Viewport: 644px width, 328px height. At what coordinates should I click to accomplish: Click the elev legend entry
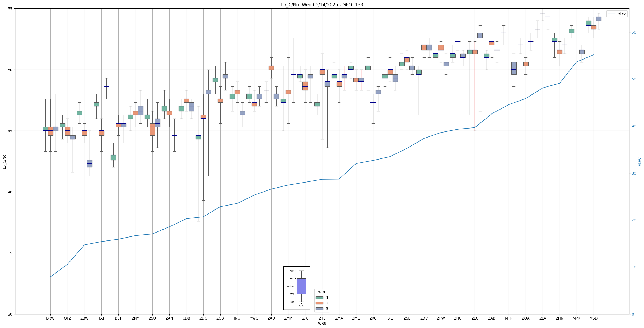coord(618,14)
